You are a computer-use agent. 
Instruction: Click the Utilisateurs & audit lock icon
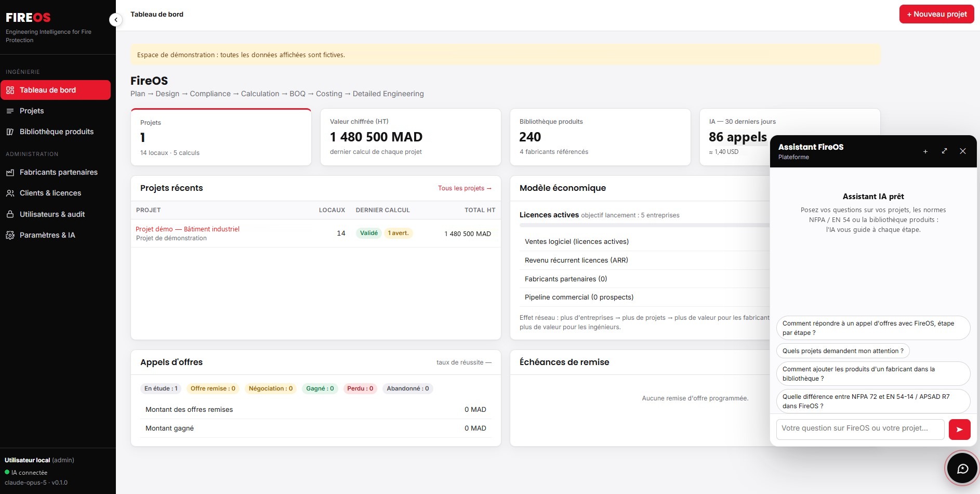tap(10, 214)
